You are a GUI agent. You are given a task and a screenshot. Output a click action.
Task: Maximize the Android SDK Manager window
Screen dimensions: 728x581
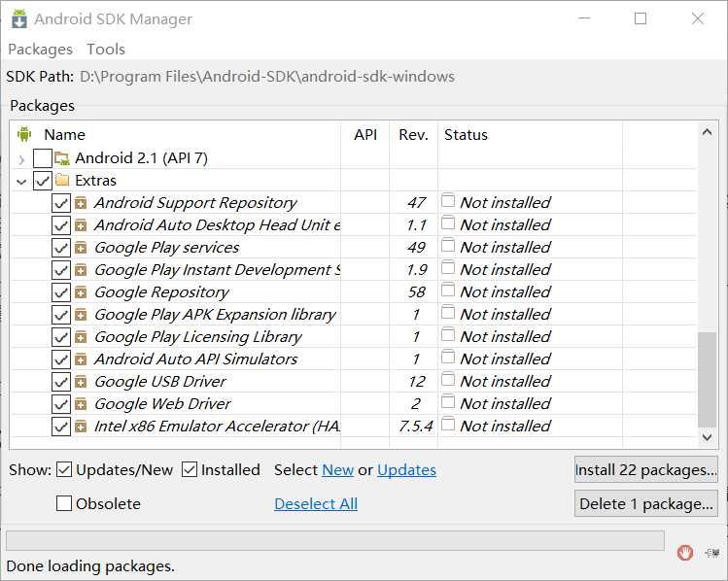pos(641,18)
